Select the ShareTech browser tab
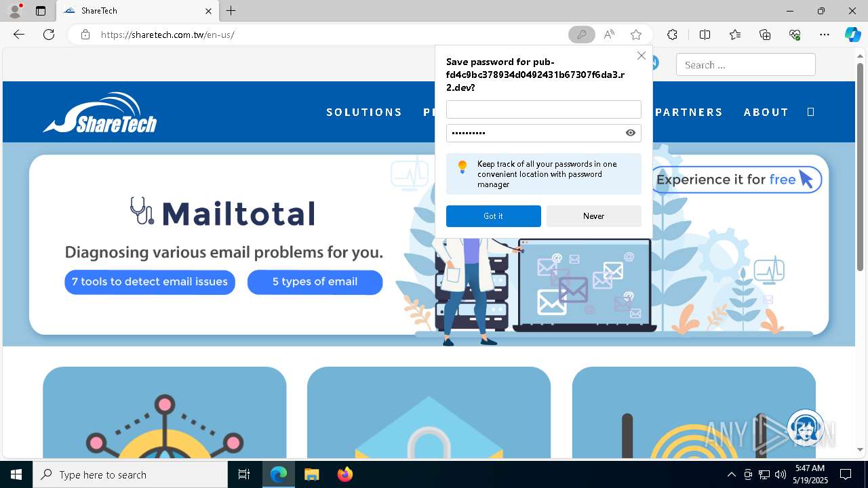This screenshot has width=868, height=488. (138, 11)
